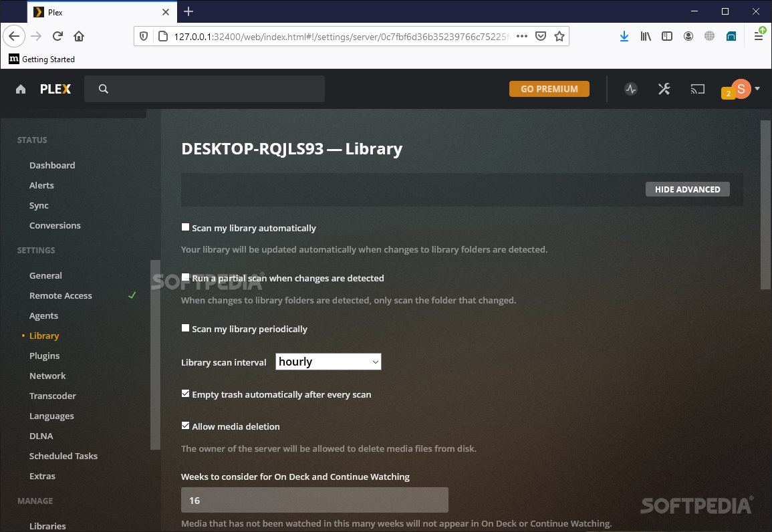Open Transcoder settings

coord(52,396)
